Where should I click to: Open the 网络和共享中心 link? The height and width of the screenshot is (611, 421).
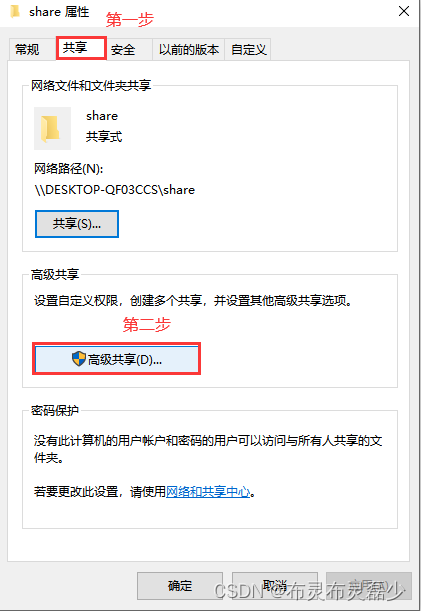click(208, 492)
